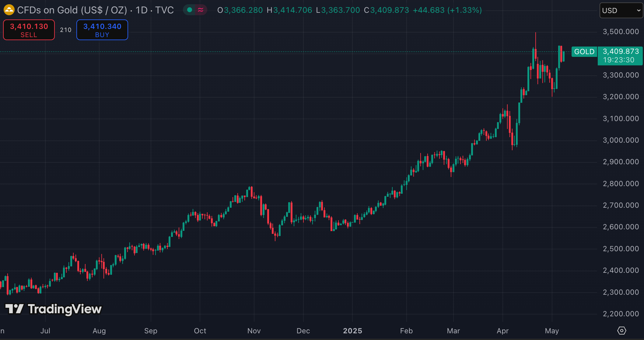Click the 3,409.873 current price label
Screen dimensions: 644x340
pos(621,51)
